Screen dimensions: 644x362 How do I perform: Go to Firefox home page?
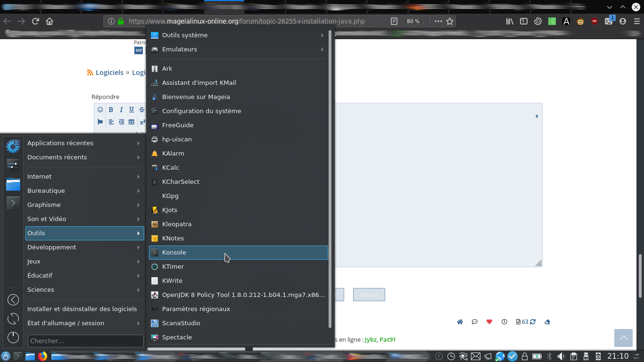(50, 21)
